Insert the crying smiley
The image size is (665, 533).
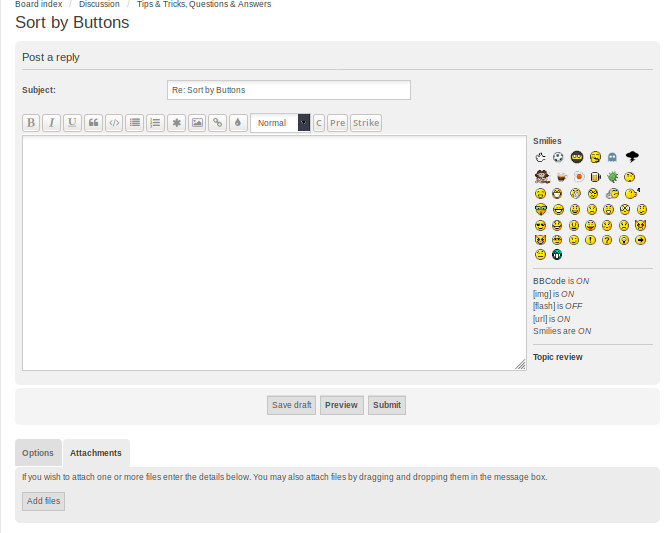(x=624, y=225)
